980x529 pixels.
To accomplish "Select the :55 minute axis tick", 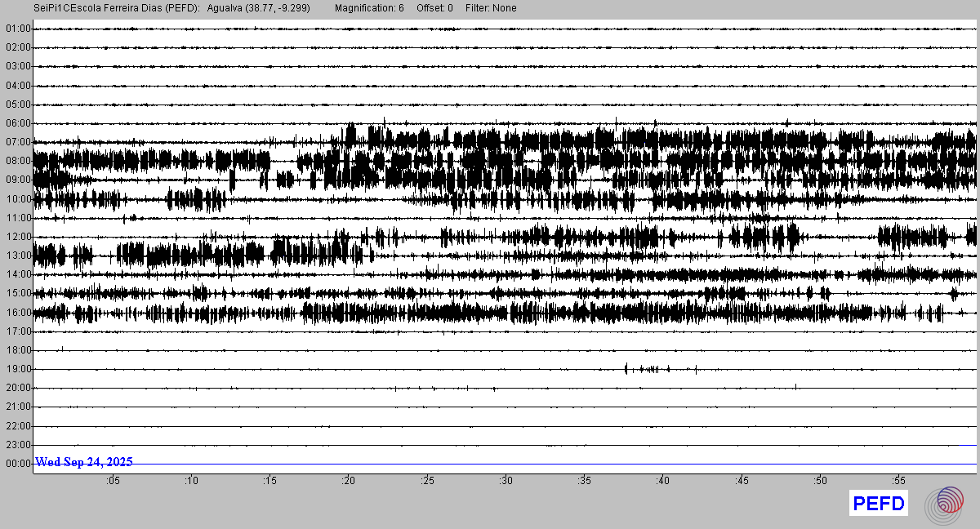I will 898,481.
